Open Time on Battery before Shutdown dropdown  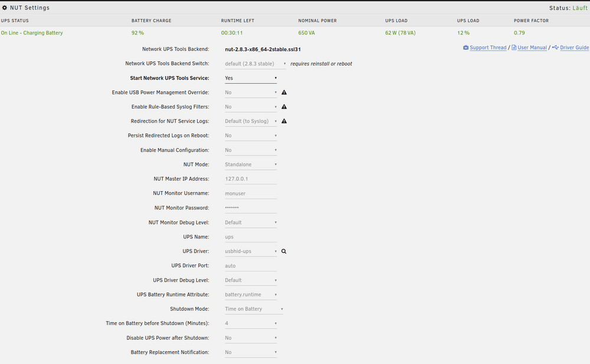251,323
